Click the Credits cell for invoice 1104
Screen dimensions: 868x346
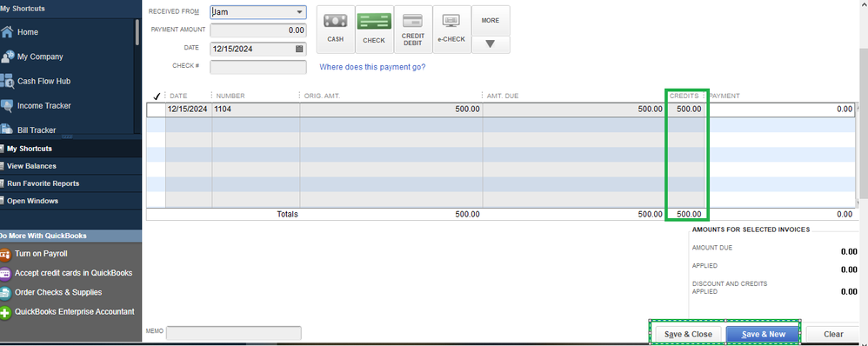[x=684, y=109]
